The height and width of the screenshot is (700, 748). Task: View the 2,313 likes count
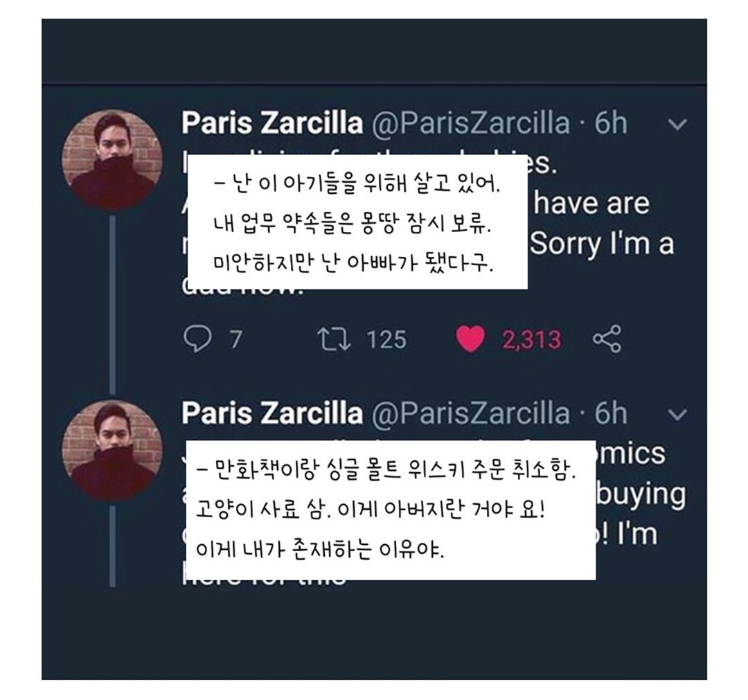(531, 339)
